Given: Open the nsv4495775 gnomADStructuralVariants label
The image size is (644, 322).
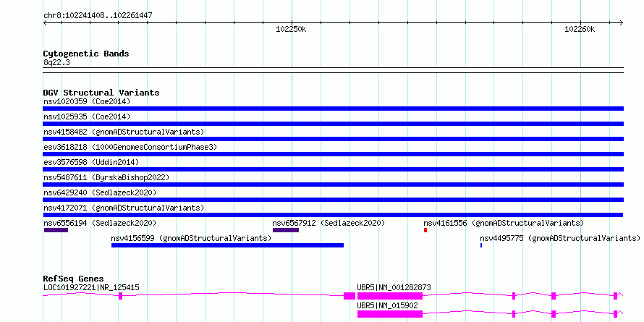Looking at the screenshot, I should pyautogui.click(x=560, y=238).
